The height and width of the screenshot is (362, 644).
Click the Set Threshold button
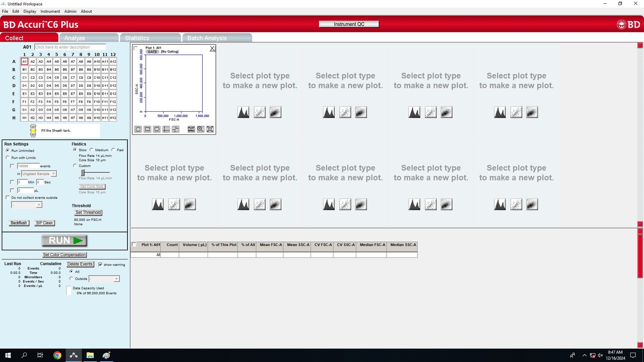click(88, 213)
